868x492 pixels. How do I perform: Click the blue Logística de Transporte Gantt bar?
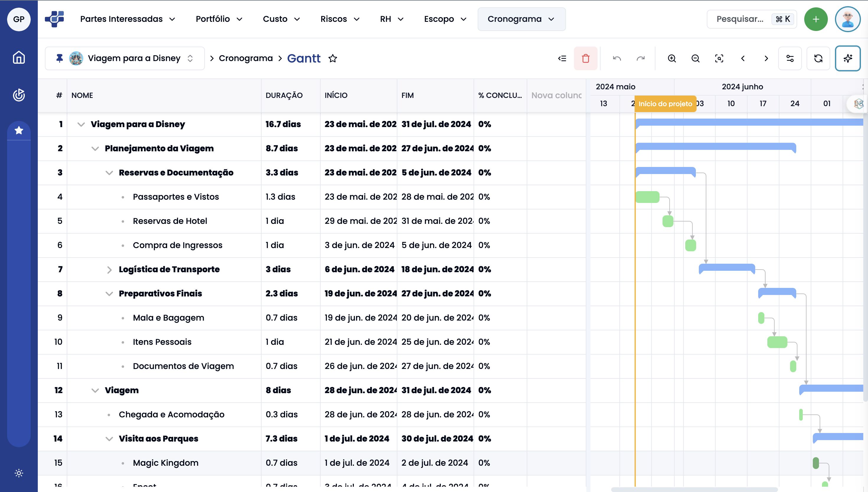727,268
